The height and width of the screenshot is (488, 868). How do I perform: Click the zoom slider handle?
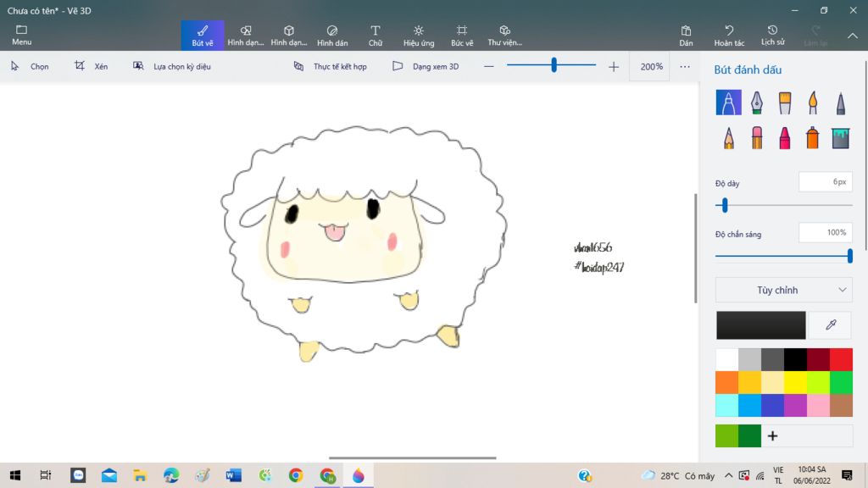pos(554,65)
